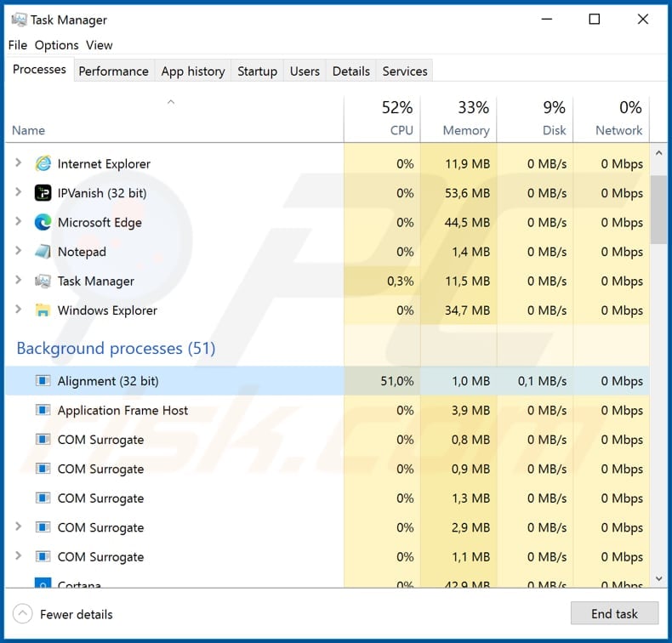Switch to the Services tab
672x643 pixels.
pos(405,71)
